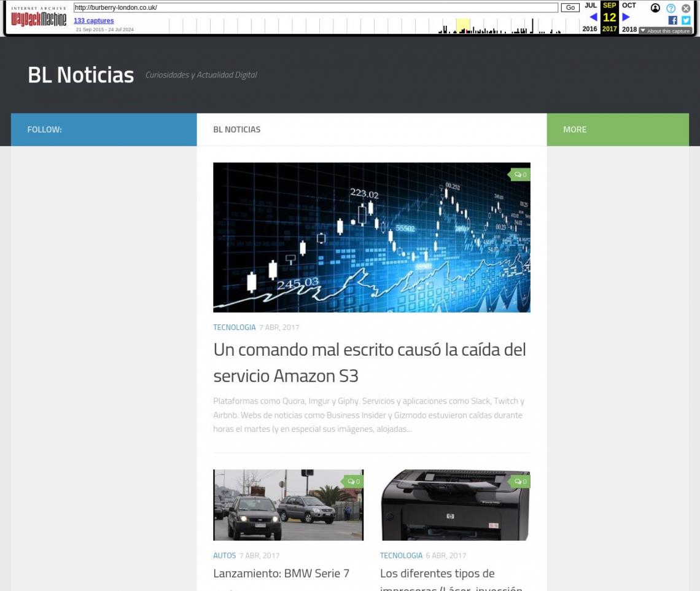The width and height of the screenshot is (700, 591).
Task: Click the highlighted capture day '12'
Action: pos(609,17)
